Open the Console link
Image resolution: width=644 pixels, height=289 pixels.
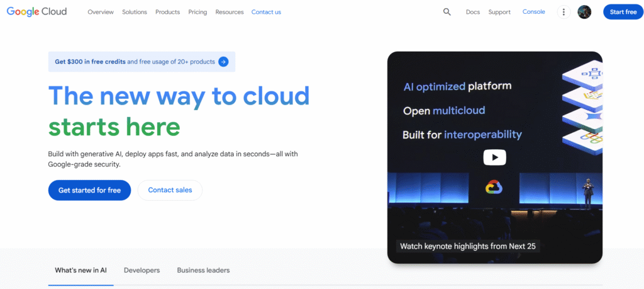pos(534,12)
